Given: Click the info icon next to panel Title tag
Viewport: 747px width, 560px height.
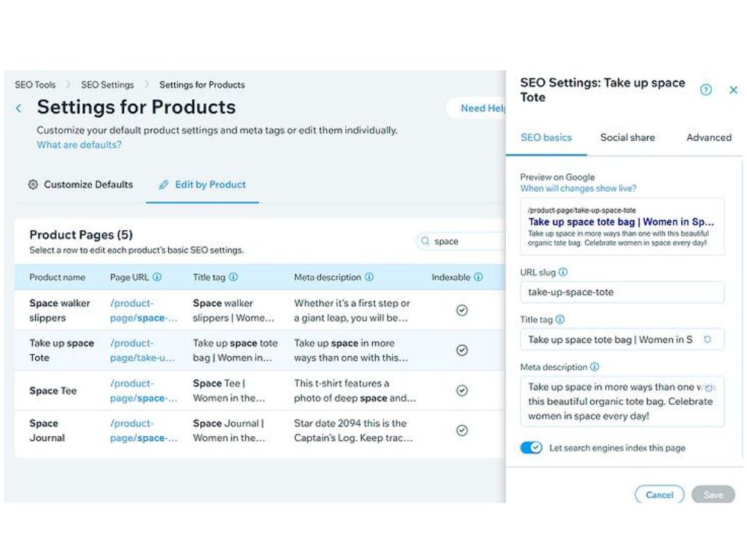Looking at the screenshot, I should click(560, 319).
